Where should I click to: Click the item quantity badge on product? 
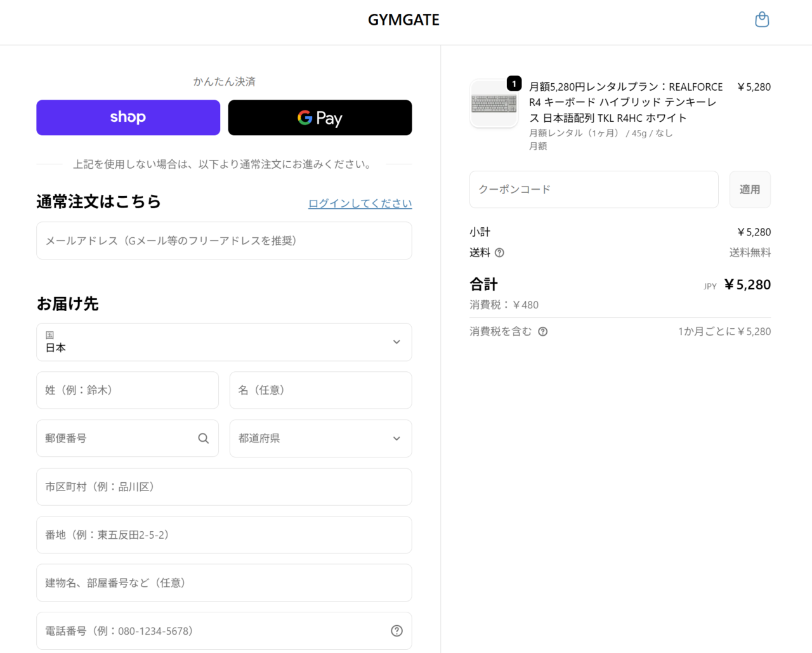(514, 84)
